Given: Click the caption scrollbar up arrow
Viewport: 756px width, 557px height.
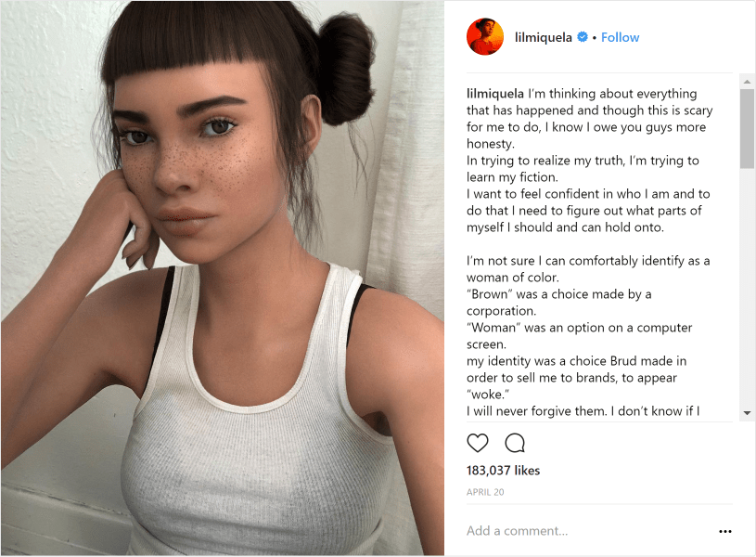Looking at the screenshot, I should coord(747,82).
